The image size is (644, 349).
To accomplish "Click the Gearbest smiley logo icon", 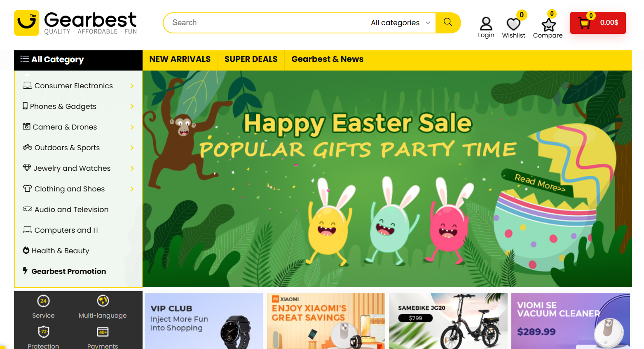I will 27,23.
